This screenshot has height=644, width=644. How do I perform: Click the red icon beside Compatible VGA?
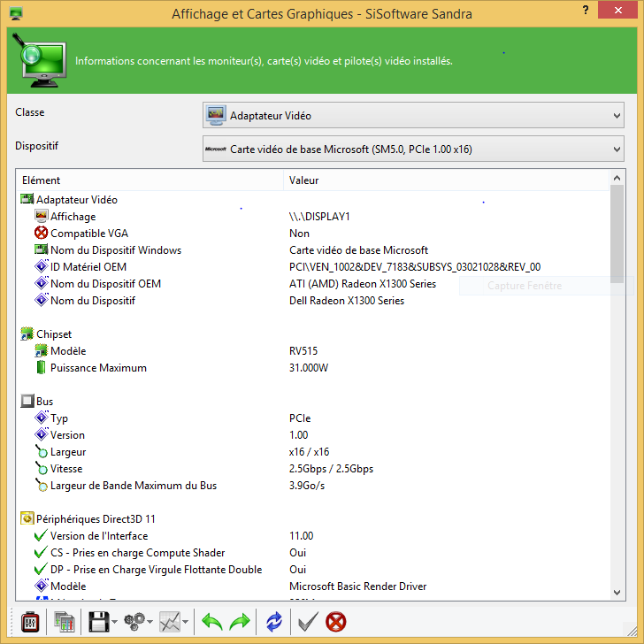(x=41, y=233)
